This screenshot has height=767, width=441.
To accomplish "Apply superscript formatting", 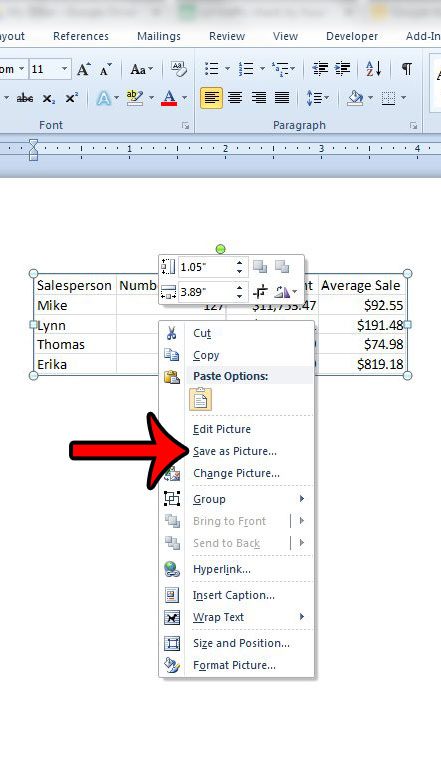I will (x=71, y=98).
